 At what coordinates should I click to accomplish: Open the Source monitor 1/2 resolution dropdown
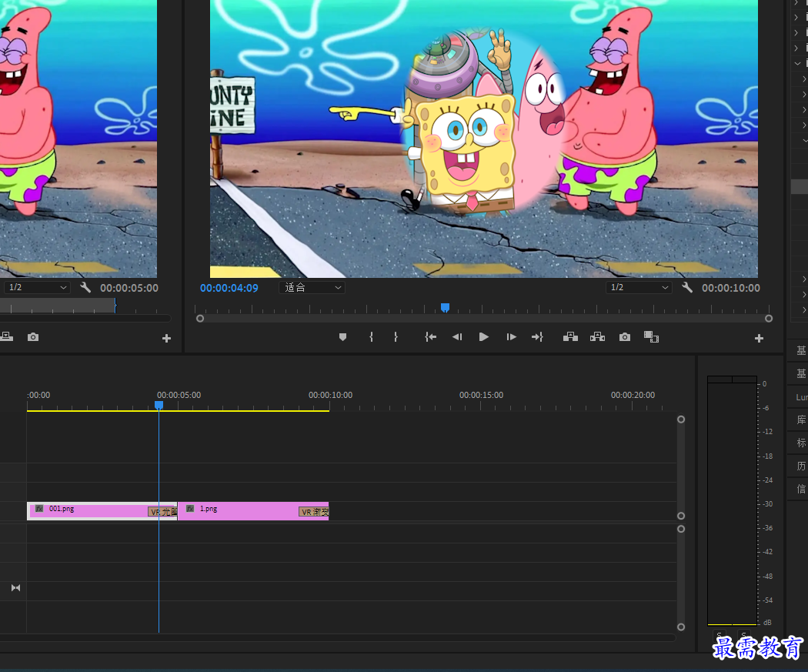[36, 288]
